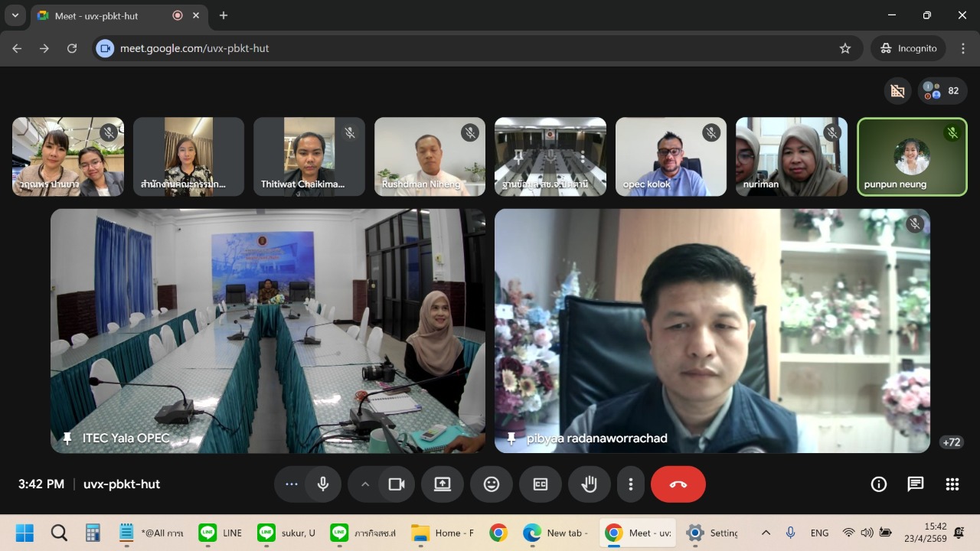Open the Activities grid panel
Viewport: 980px width, 551px height.
[952, 484]
